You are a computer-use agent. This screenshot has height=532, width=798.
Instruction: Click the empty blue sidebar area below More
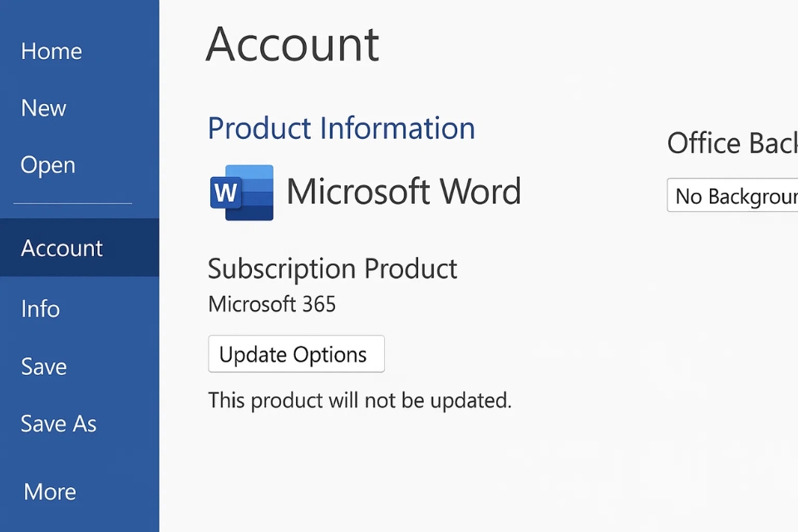point(79,520)
